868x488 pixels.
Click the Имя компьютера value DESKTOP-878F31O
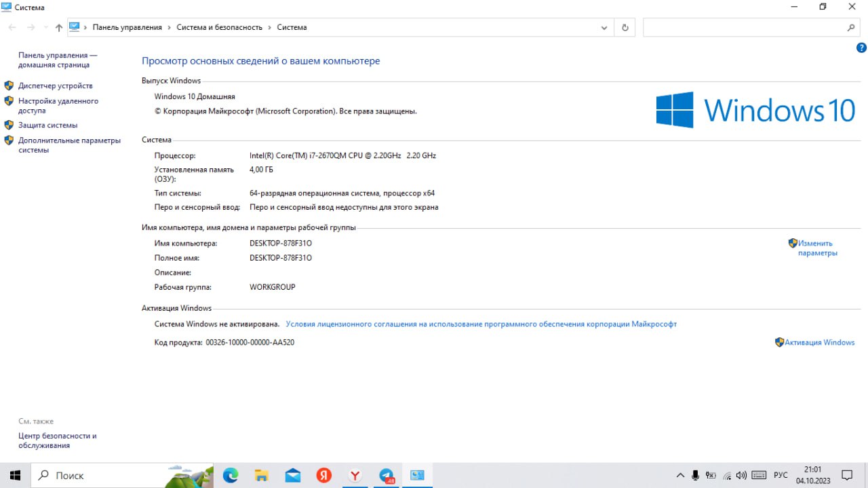coord(280,243)
